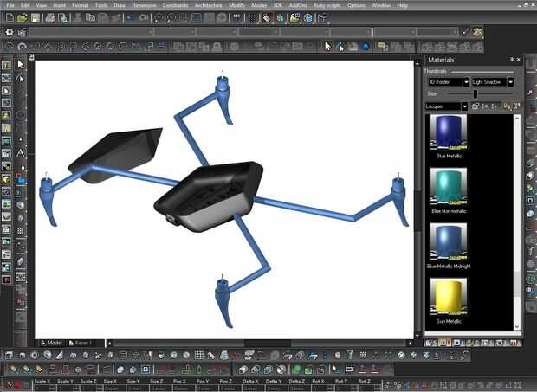The image size is (537, 392).
Task: Click the drawing area horizontal scrollbar
Action: tap(260, 343)
